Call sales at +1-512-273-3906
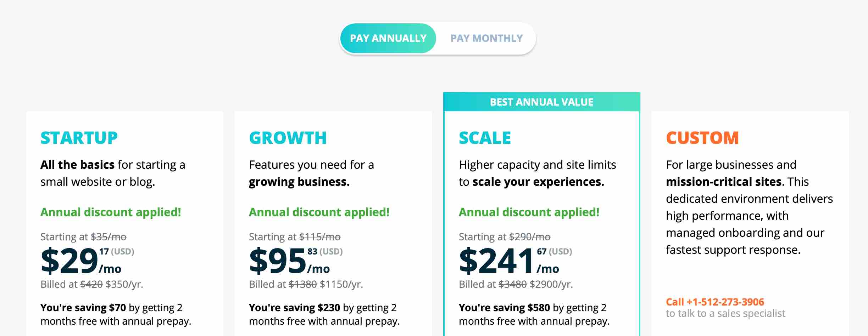This screenshot has width=868, height=336. [x=715, y=302]
